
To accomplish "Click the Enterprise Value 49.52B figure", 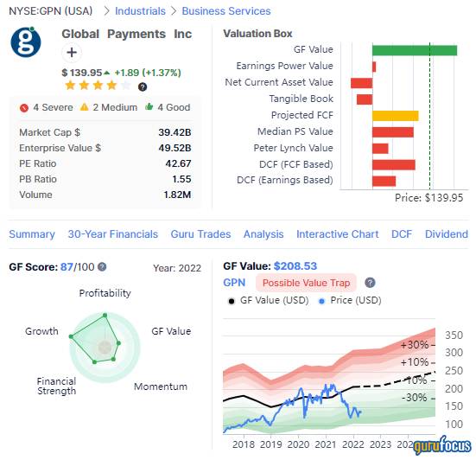I will [175, 148].
